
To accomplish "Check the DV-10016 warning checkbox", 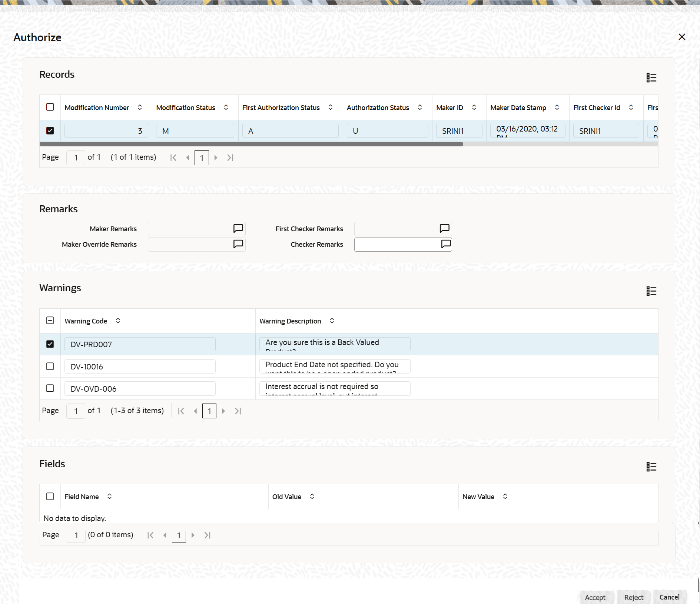I will (50, 366).
